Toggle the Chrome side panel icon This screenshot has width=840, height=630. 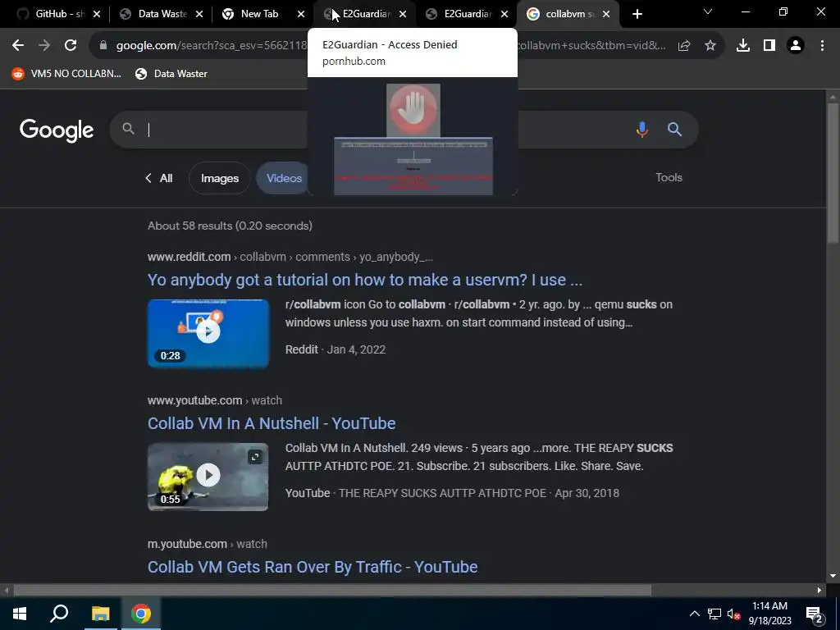click(x=769, y=46)
